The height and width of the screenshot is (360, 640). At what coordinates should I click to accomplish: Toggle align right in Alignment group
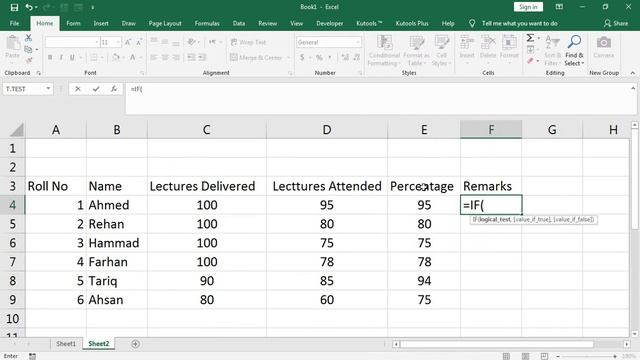(176, 58)
